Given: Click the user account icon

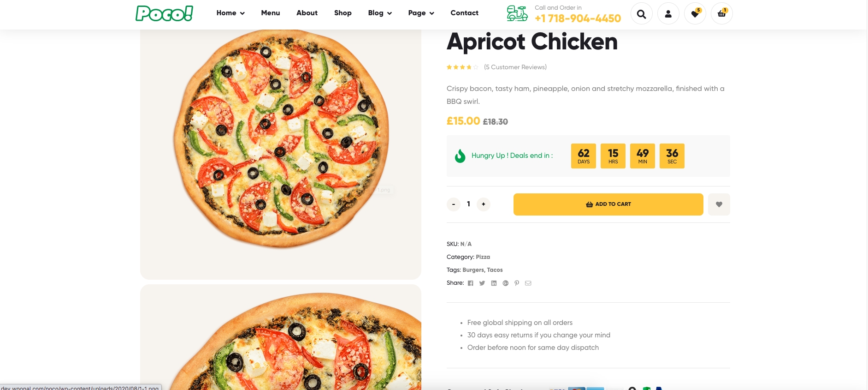Looking at the screenshot, I should coord(668,14).
